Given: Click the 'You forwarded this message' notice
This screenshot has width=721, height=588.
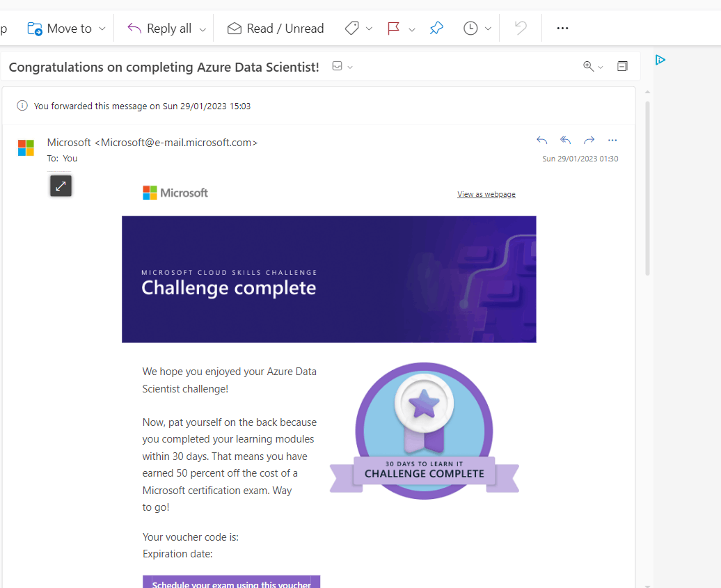Looking at the screenshot, I should tap(142, 106).
